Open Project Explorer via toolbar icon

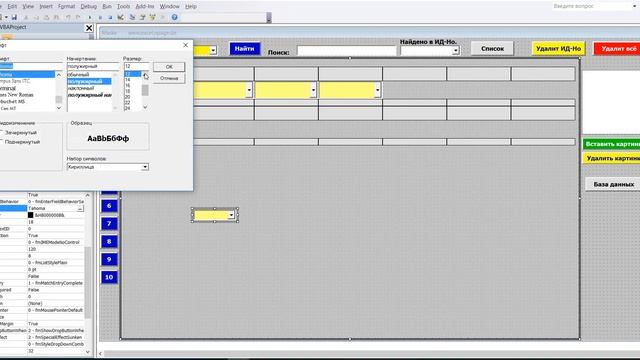pyautogui.click(x=132, y=17)
